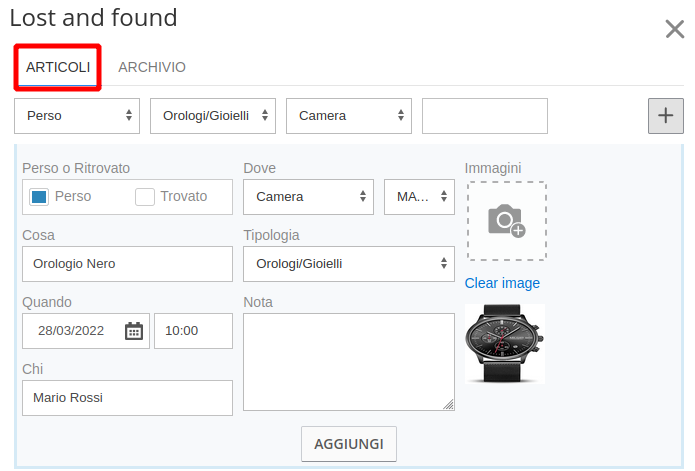Viewport: 695px width, 471px height.
Task: Toggle the Perso checkbox
Action: 39,197
